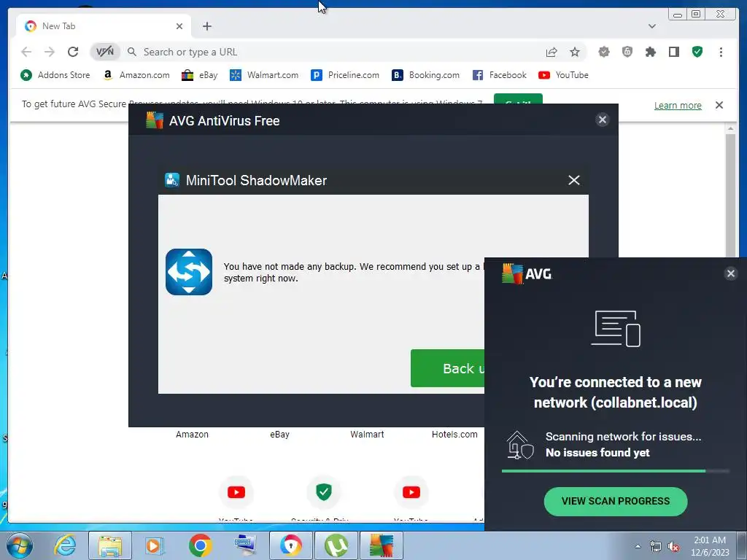Open the Walmart.com bookmark
The image size is (747, 560).
click(x=264, y=75)
